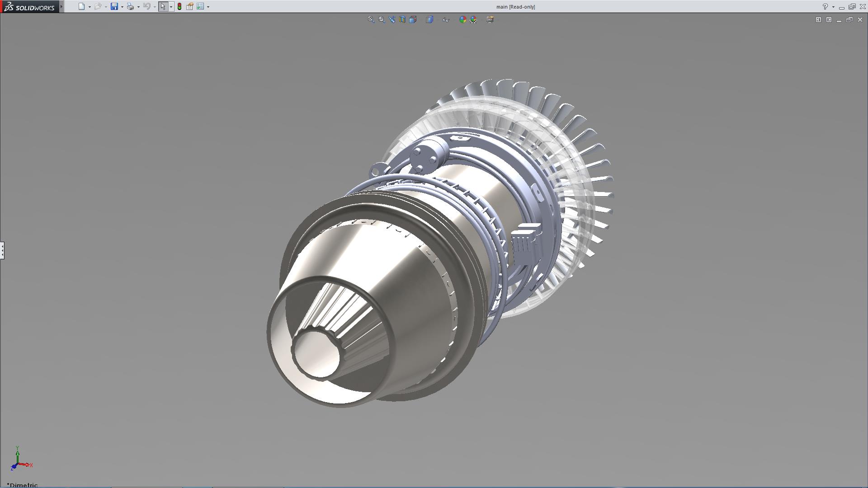The width and height of the screenshot is (868, 488).
Task: Select Zoom to Area tool
Action: (382, 19)
